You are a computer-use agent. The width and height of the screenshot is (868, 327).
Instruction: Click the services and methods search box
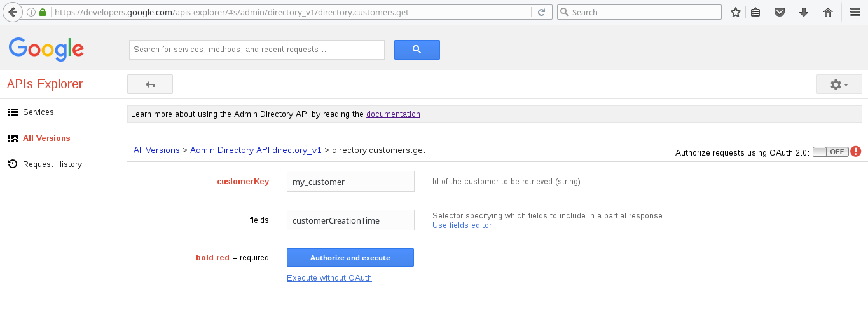[257, 50]
